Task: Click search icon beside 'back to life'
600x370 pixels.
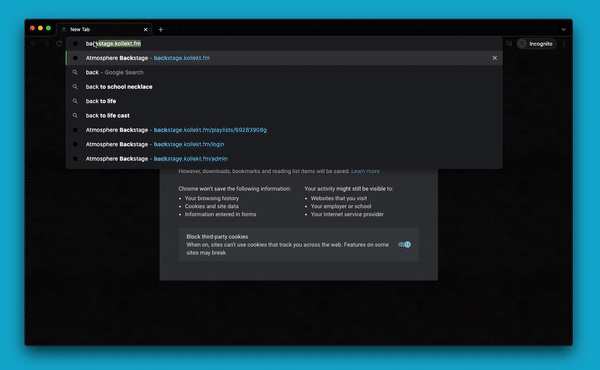Action: point(75,101)
